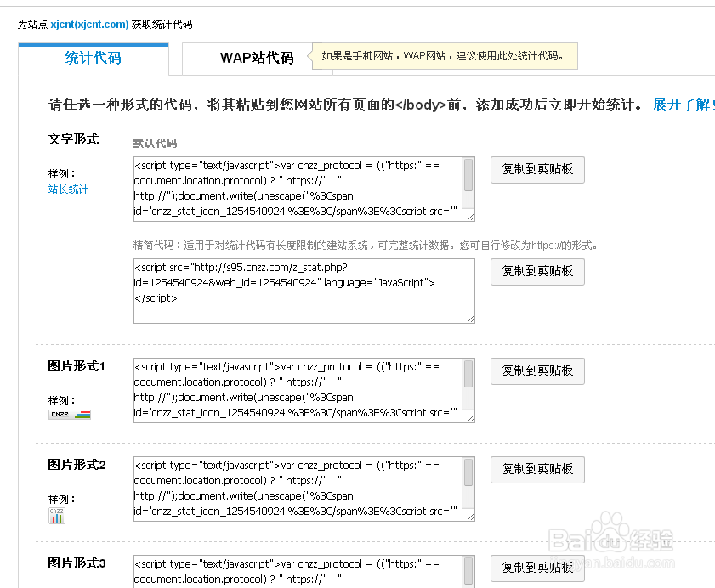Click the resize handle of default code textarea

coord(470,217)
